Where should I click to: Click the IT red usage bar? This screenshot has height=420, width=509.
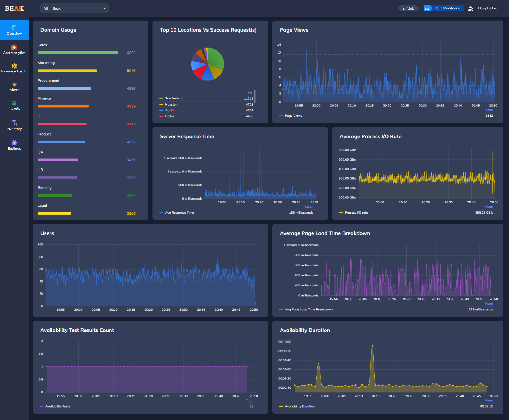(62, 124)
